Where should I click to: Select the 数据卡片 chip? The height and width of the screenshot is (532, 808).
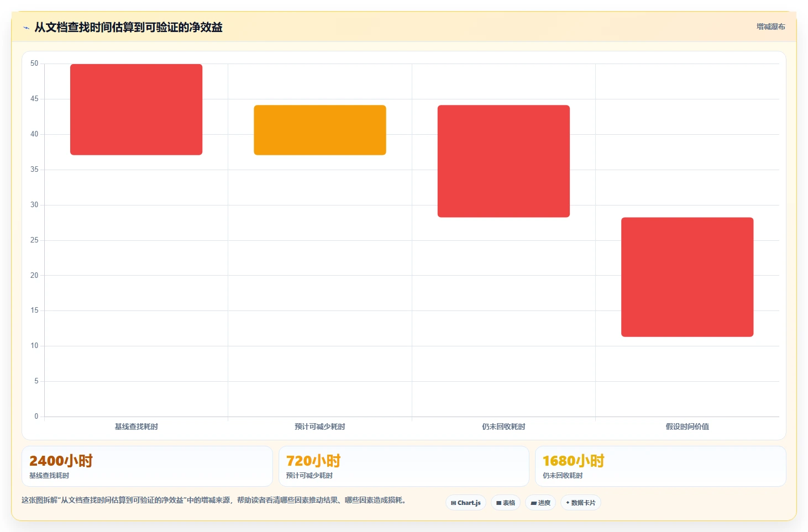(581, 503)
